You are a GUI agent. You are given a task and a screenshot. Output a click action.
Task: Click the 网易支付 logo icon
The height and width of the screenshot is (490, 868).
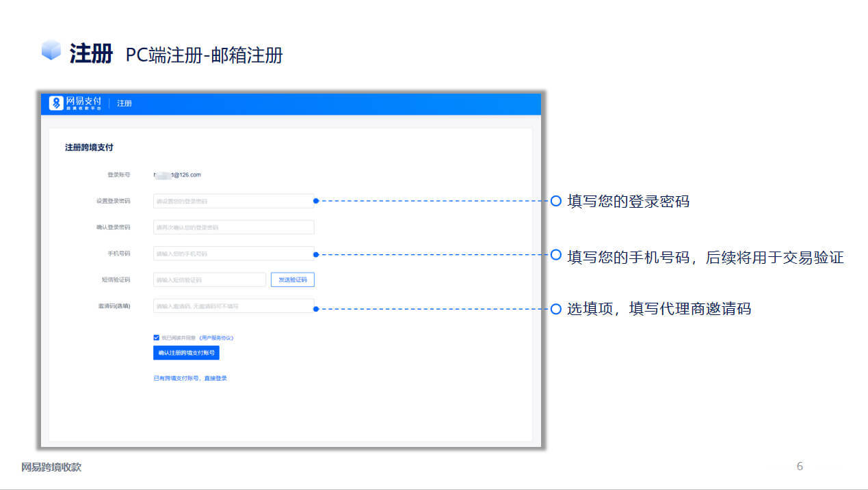[x=56, y=103]
